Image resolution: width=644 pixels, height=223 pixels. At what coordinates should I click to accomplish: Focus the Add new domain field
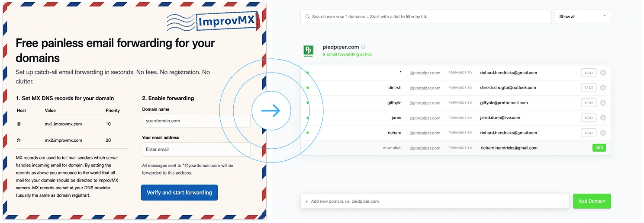(435, 201)
